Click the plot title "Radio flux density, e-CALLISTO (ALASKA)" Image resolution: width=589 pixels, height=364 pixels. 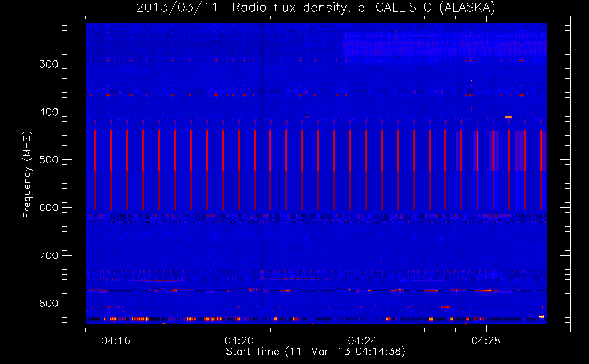[364, 7]
